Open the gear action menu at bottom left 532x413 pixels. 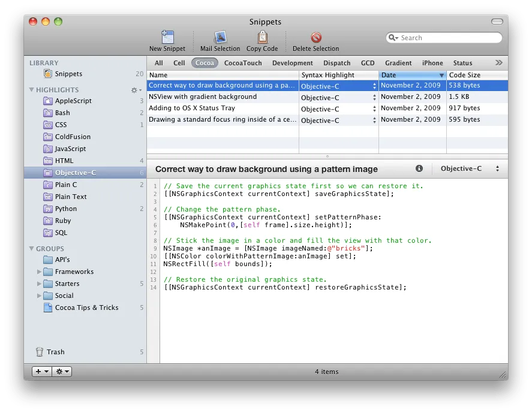60,371
